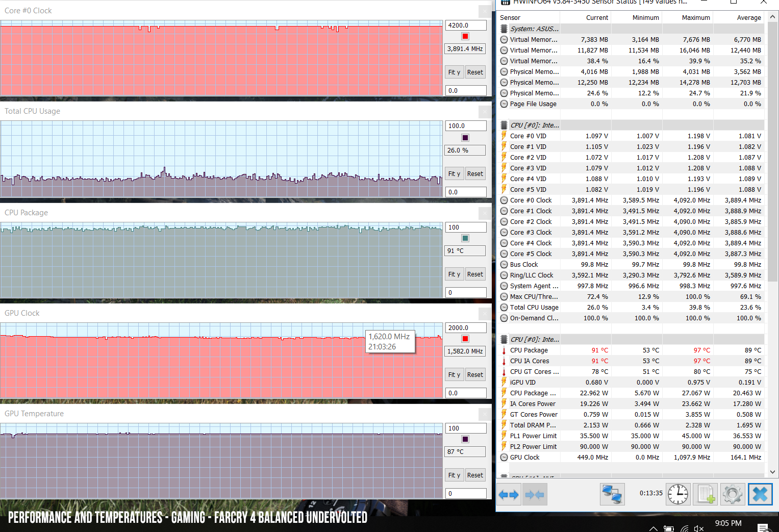Click the Maximum column header
The image size is (779, 532).
pos(688,17)
